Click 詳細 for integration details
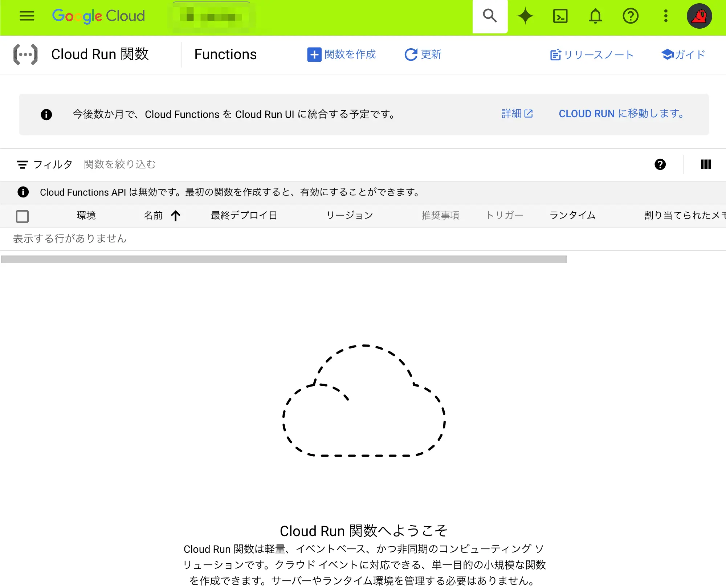The height and width of the screenshot is (588, 726). pos(517,114)
